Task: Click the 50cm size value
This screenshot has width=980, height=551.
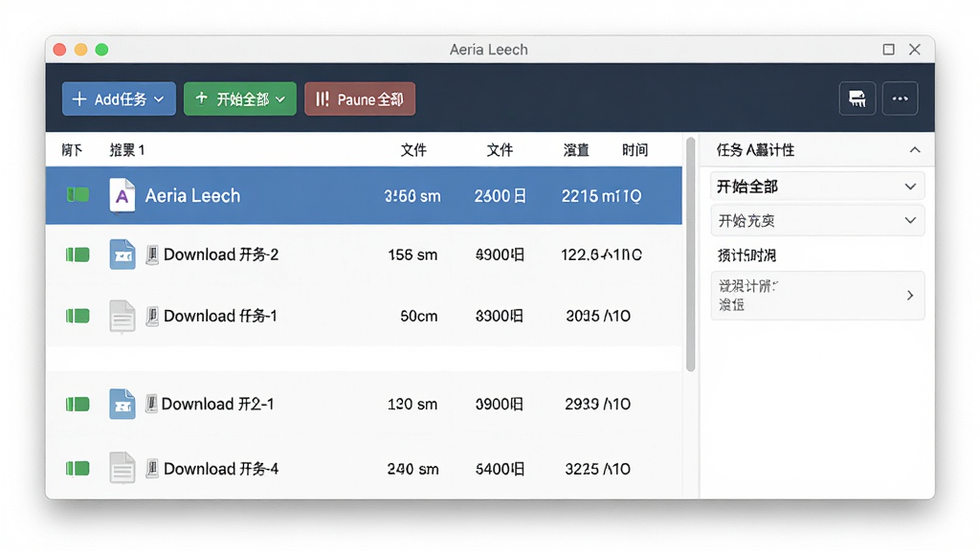Action: (419, 316)
